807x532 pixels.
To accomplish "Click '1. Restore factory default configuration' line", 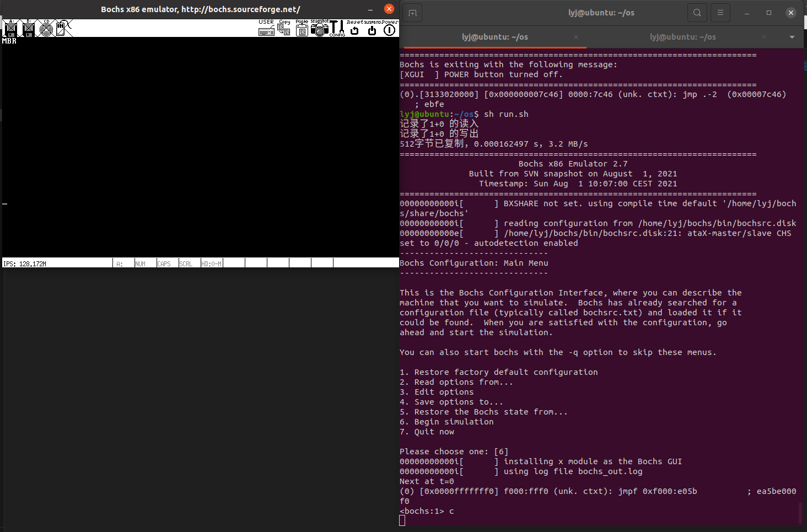I will tap(499, 372).
